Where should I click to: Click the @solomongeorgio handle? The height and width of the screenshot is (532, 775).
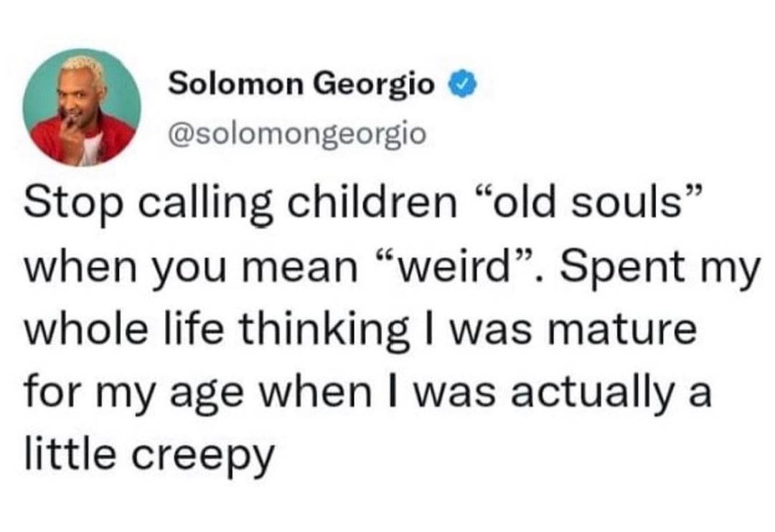[296, 133]
